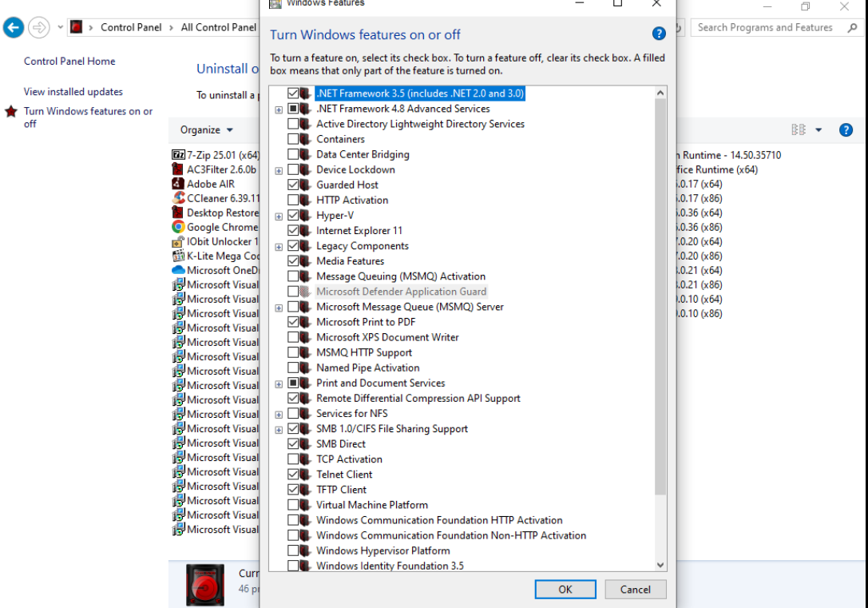
Task: Click the Containers feature icon
Action: tap(305, 139)
